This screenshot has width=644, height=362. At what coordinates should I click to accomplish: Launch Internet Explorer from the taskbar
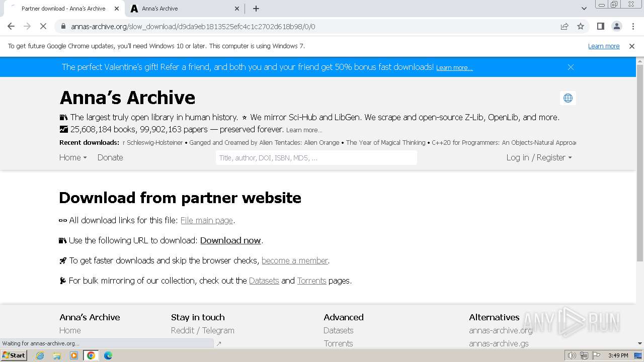pyautogui.click(x=40, y=355)
